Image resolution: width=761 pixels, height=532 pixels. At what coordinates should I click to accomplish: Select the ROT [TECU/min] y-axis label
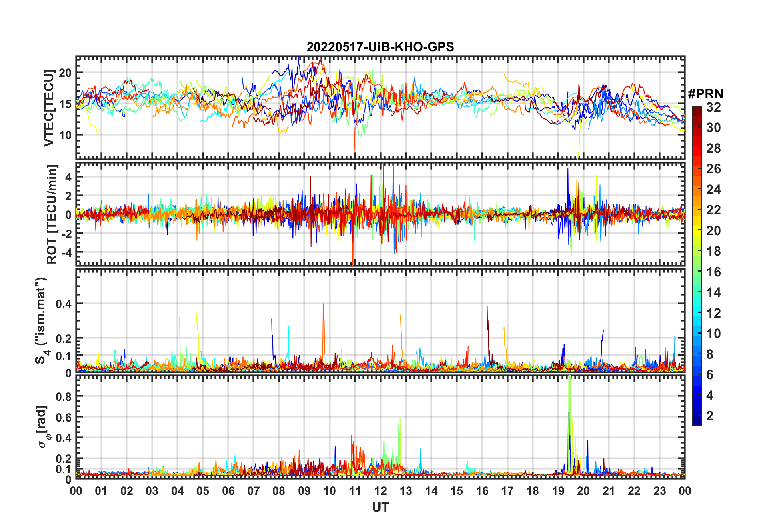pos(52,214)
